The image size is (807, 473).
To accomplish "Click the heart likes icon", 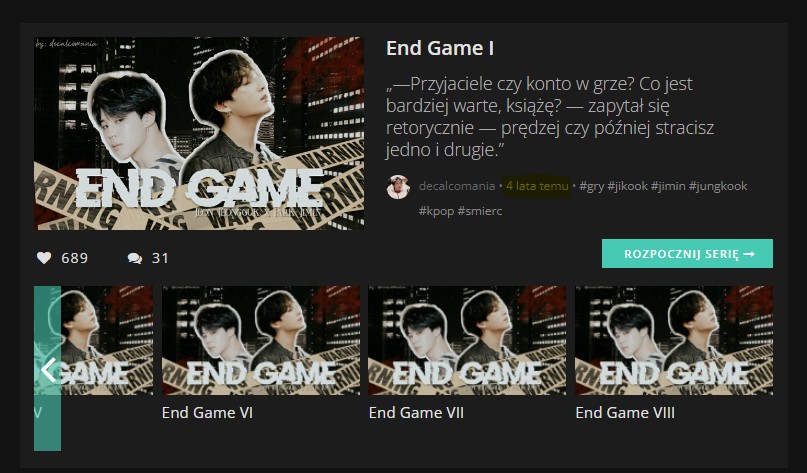I will [x=44, y=258].
